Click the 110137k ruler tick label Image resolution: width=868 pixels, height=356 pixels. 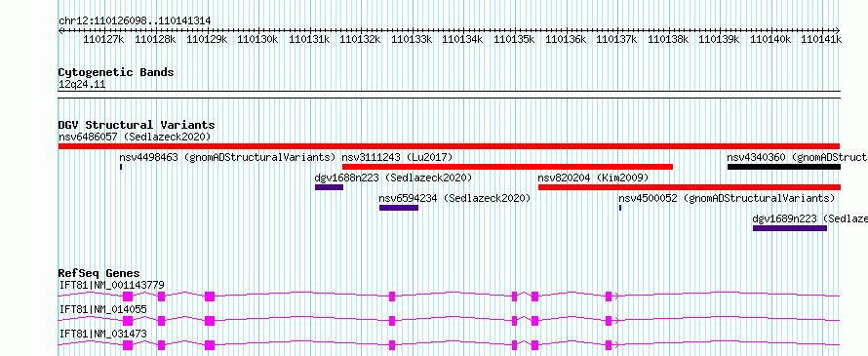click(617, 40)
